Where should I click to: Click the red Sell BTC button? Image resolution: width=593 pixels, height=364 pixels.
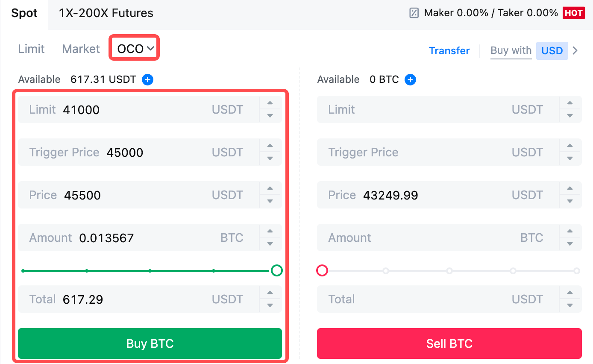pyautogui.click(x=449, y=343)
